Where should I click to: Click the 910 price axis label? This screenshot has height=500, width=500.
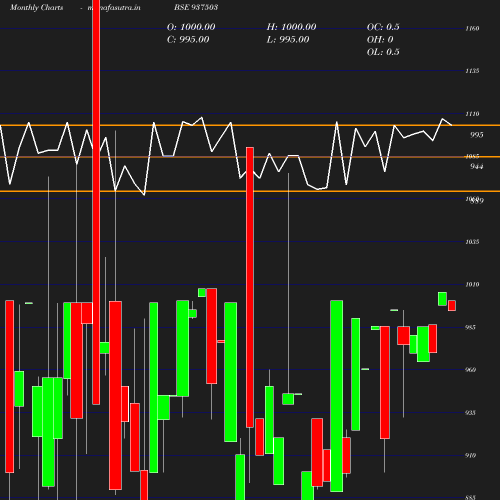click(470, 455)
